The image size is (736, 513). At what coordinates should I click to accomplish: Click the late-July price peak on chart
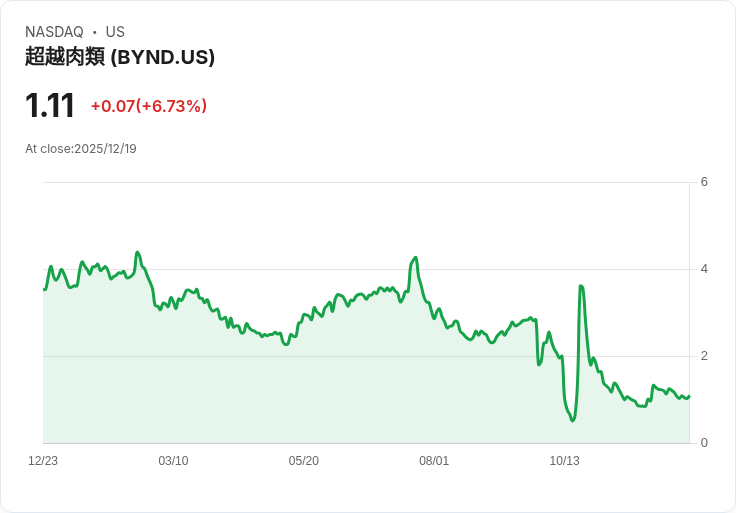[415, 258]
